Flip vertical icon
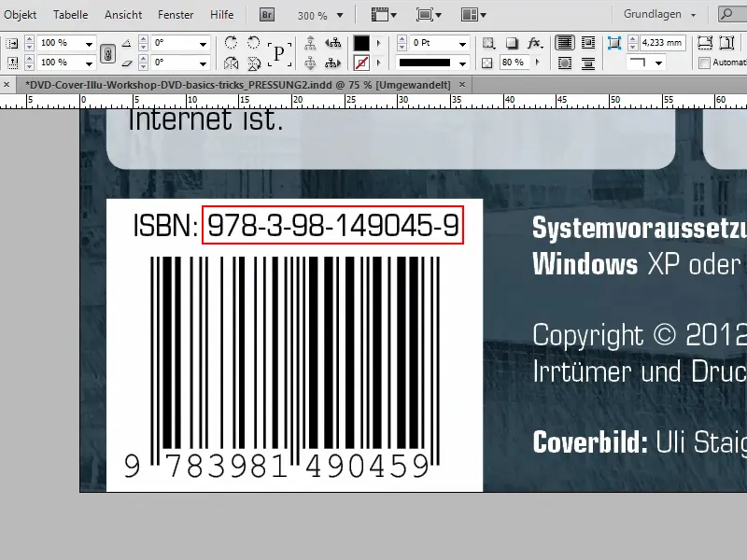The width and height of the screenshot is (747, 560). [254, 63]
